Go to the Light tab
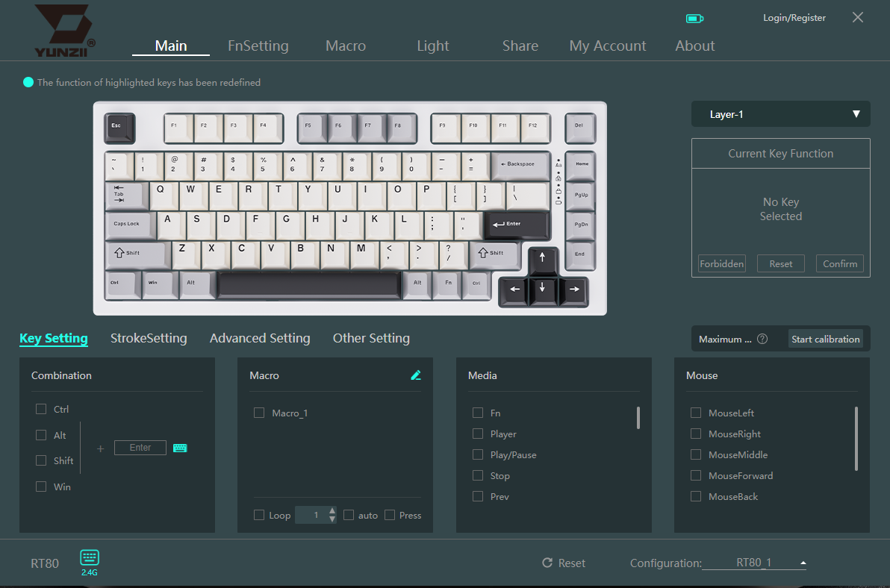The image size is (890, 588). pyautogui.click(x=433, y=46)
